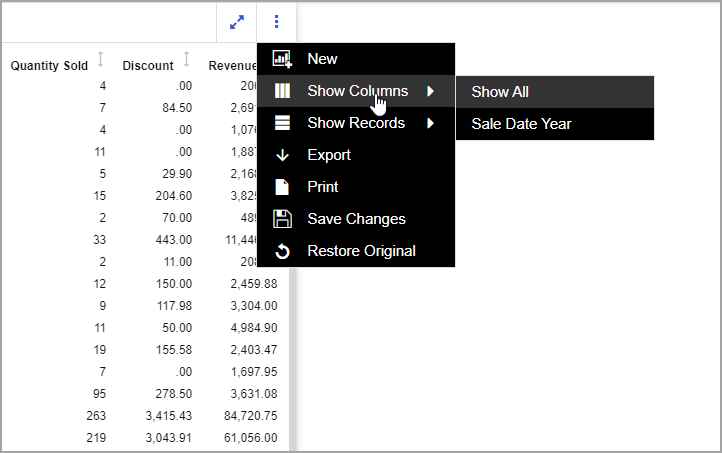Viewport: 722px width, 453px height.
Task: Click the Show Records rows icon
Action: click(x=282, y=123)
